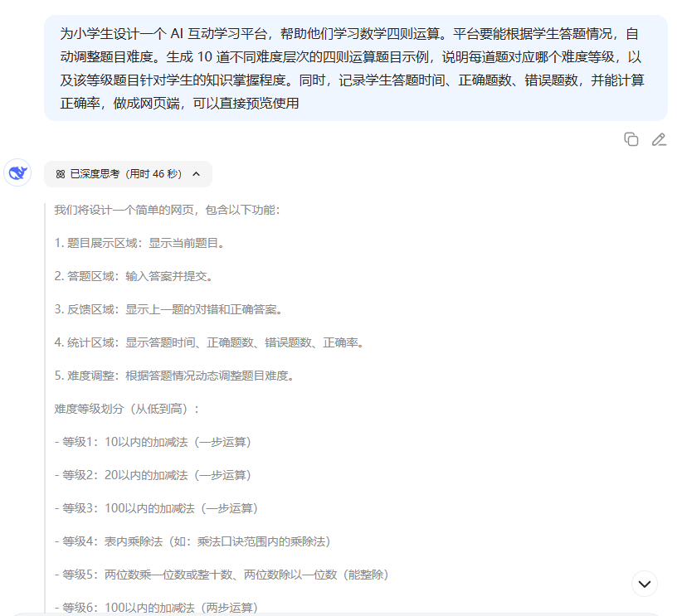Click the user message bubble text
Screen dimensions: 677x616
352,68
